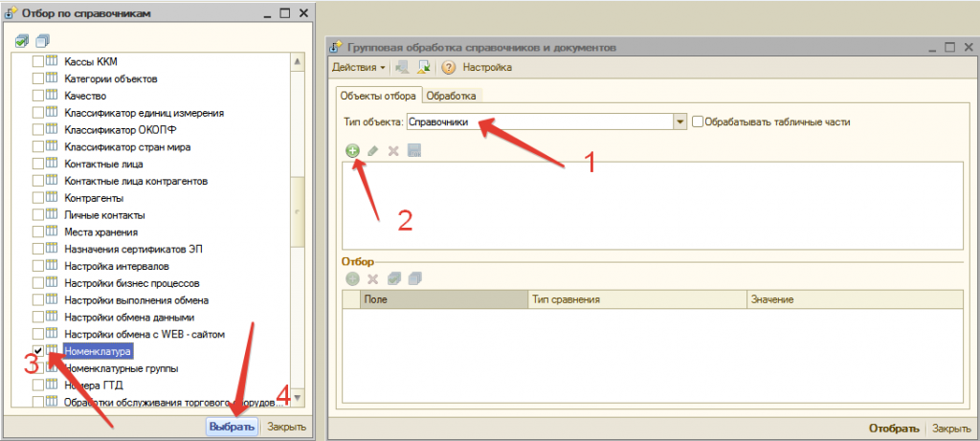Screen dimensions: 980x441
Task: Expand the Действия menu
Action: tap(359, 68)
